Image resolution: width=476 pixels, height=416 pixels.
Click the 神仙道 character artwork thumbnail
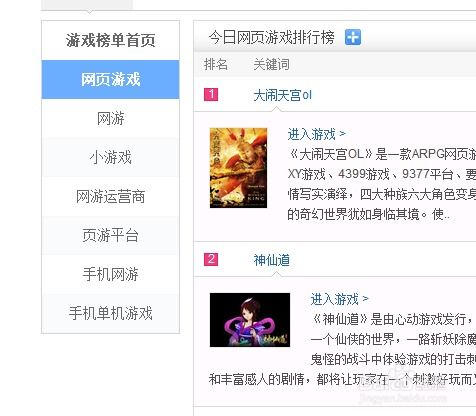pyautogui.click(x=250, y=320)
